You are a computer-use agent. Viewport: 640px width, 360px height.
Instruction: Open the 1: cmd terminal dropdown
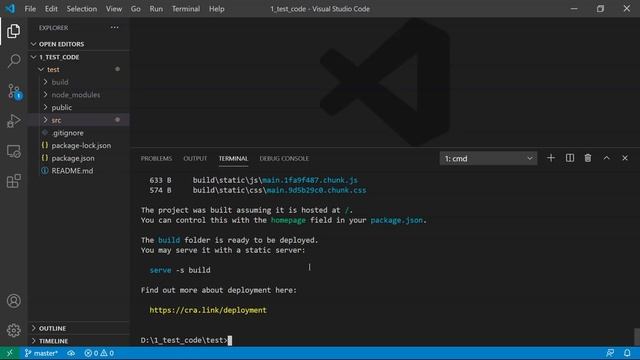point(488,158)
